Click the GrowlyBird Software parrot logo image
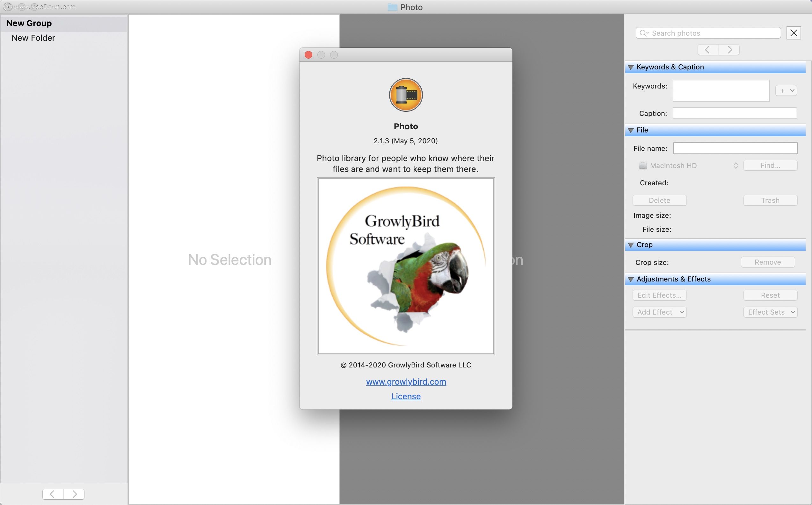812x505 pixels. pyautogui.click(x=405, y=266)
